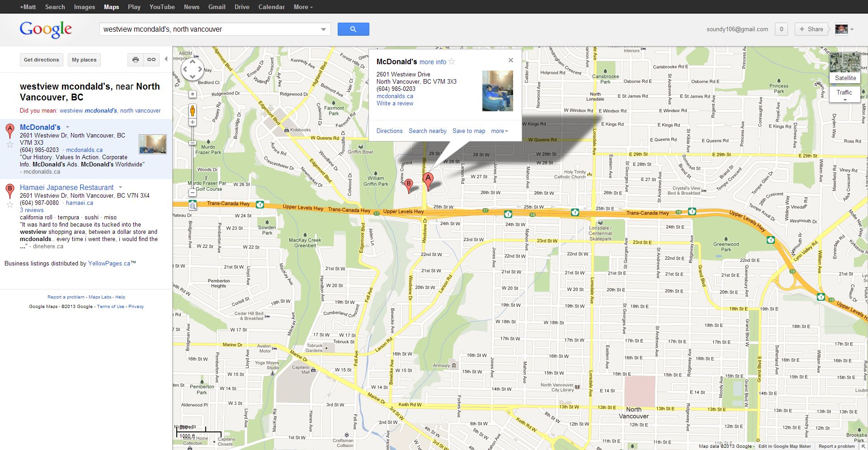Image resolution: width=868 pixels, height=450 pixels.
Task: Toggle the Traffic layer
Action: pyautogui.click(x=844, y=94)
